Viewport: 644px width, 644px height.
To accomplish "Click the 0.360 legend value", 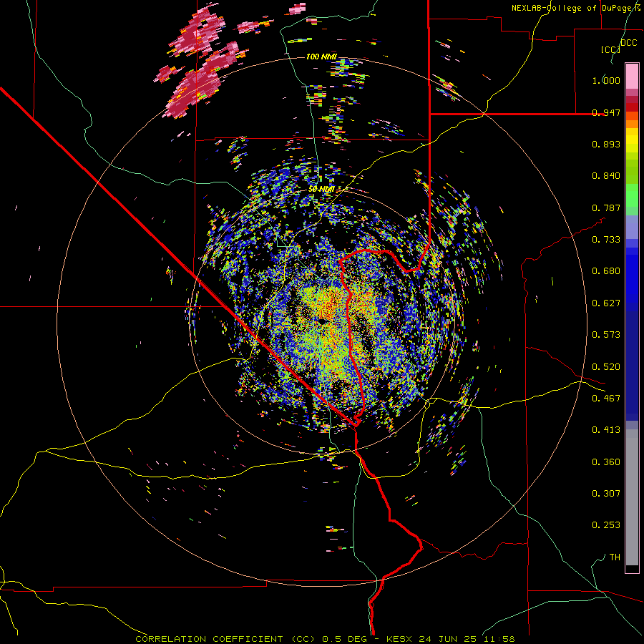I will click(x=606, y=462).
